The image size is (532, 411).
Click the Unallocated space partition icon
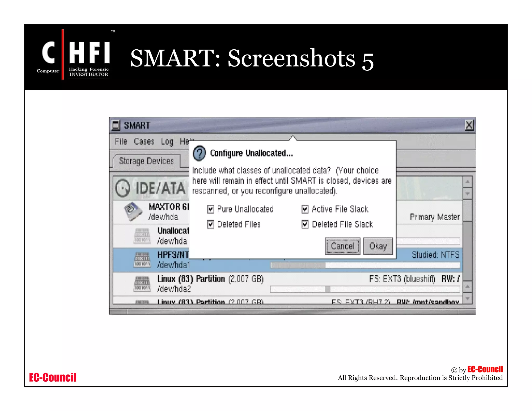click(x=142, y=236)
